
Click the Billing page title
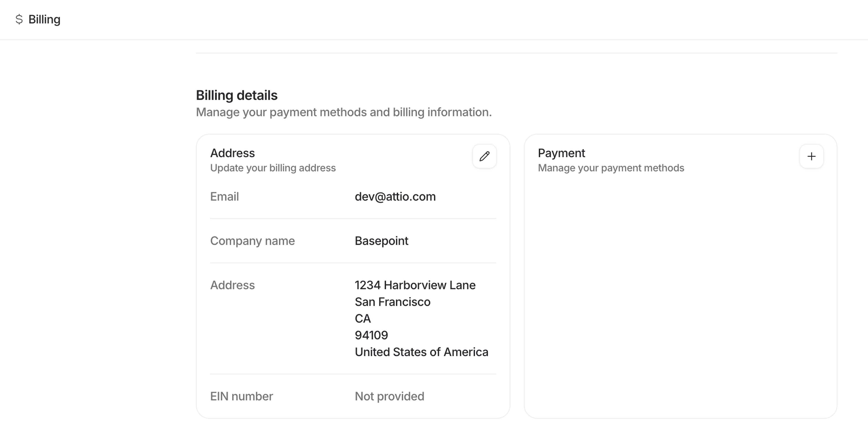coord(44,19)
